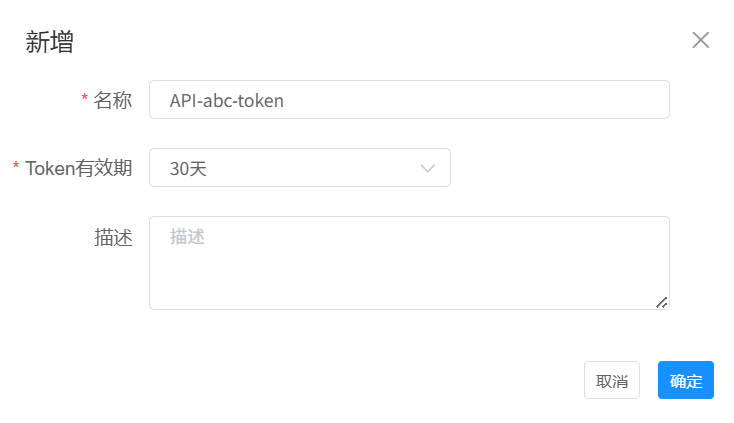Screen dimensions: 734x423
Task: Click the 名称 input field
Action: (x=409, y=100)
